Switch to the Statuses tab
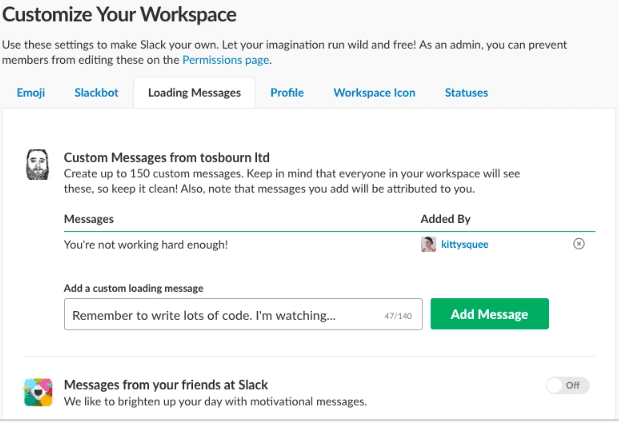This screenshot has height=422, width=619. (x=466, y=93)
